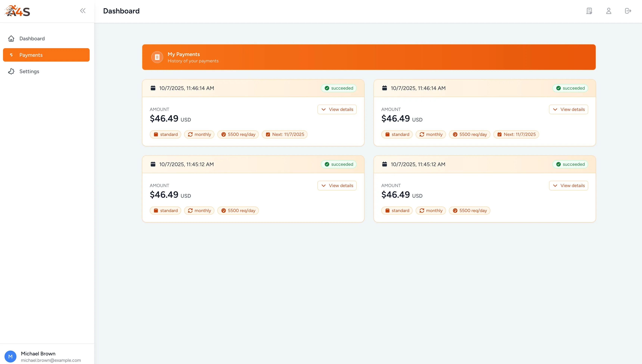Expand View details on the bottom-right payment
Image resolution: width=642 pixels, height=364 pixels.
(568, 186)
